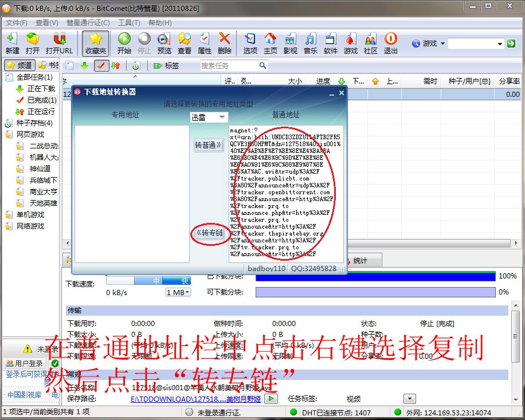
Task: Open 选项 options from the toolbar
Action: click(x=250, y=44)
